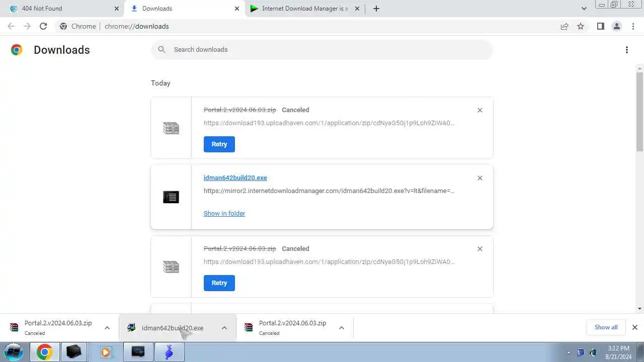Close the 404 Not Found tab
The height and width of the screenshot is (362, 644).
[117, 9]
